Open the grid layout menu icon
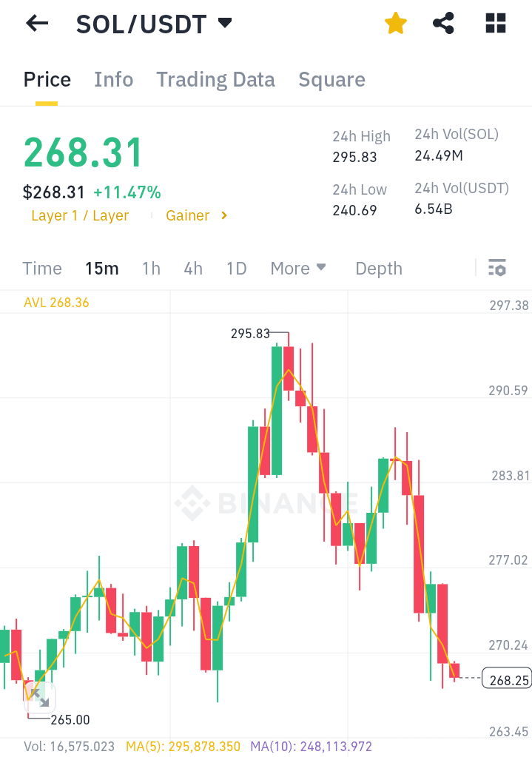532x757 pixels. click(495, 24)
